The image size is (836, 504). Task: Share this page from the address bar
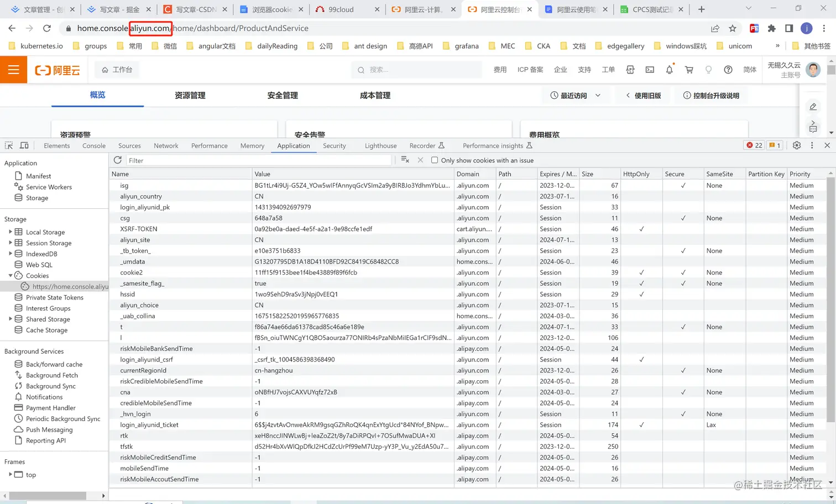715,28
